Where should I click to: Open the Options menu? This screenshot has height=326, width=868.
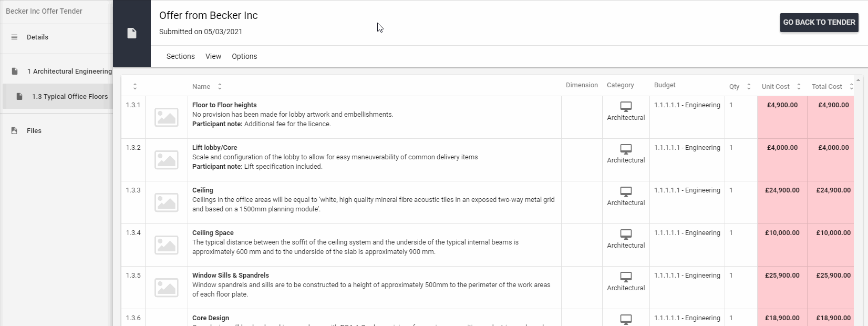pos(244,56)
